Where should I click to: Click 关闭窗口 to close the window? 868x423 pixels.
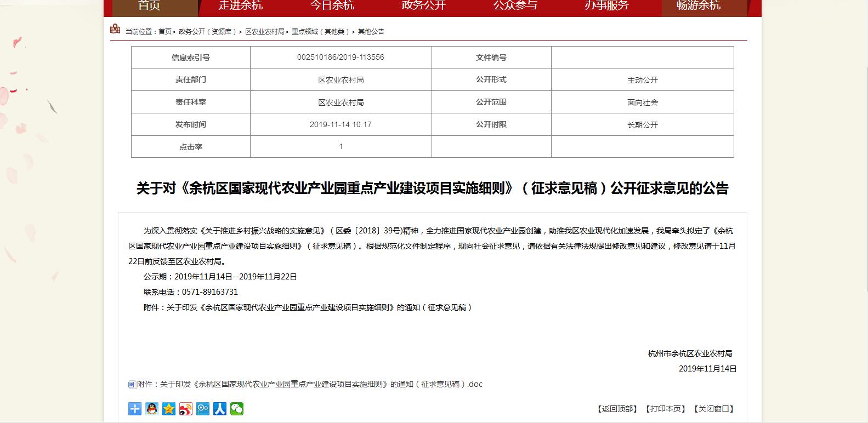coord(714,409)
